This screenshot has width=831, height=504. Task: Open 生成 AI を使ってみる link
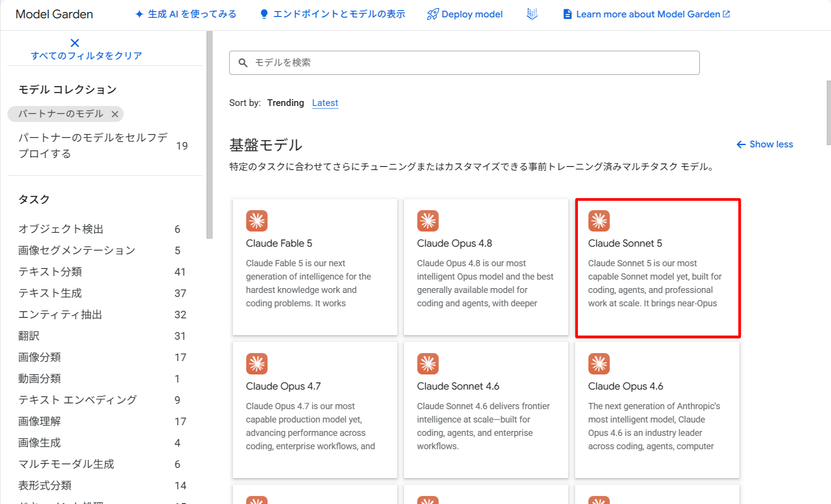click(192, 14)
